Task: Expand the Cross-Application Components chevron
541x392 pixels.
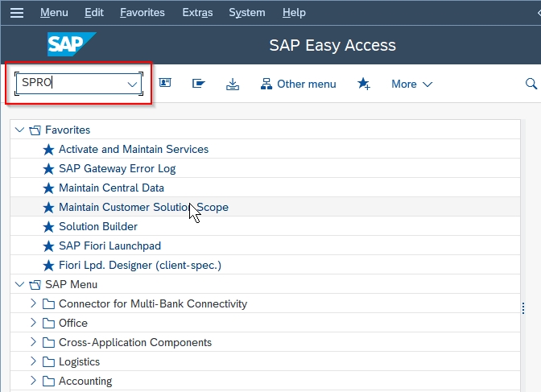Action: (x=33, y=342)
